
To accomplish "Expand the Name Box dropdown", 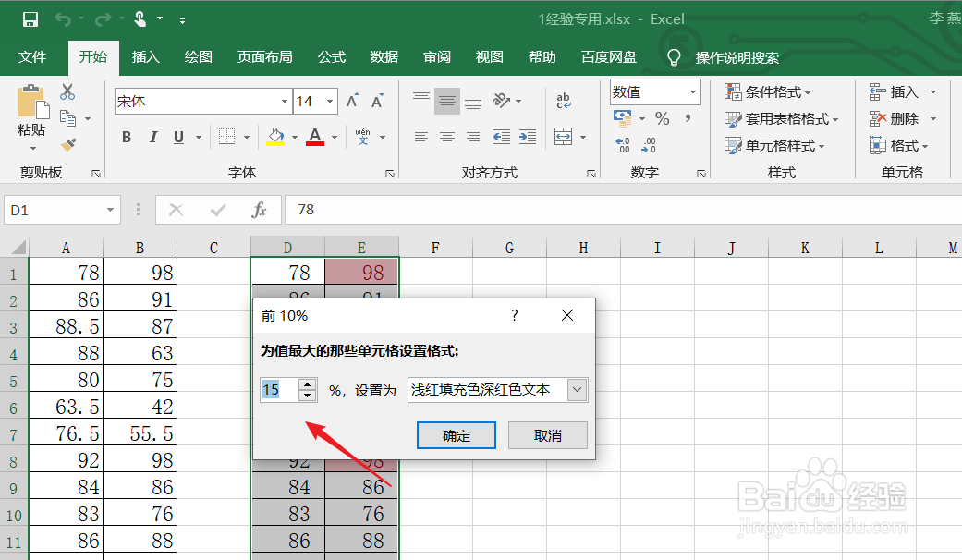I will (110, 210).
